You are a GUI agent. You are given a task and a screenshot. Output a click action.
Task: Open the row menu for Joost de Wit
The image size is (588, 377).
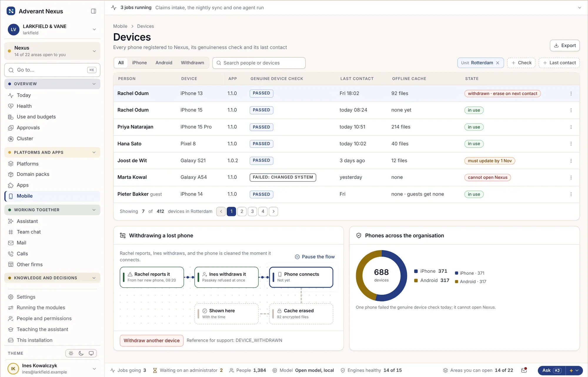pos(571,161)
